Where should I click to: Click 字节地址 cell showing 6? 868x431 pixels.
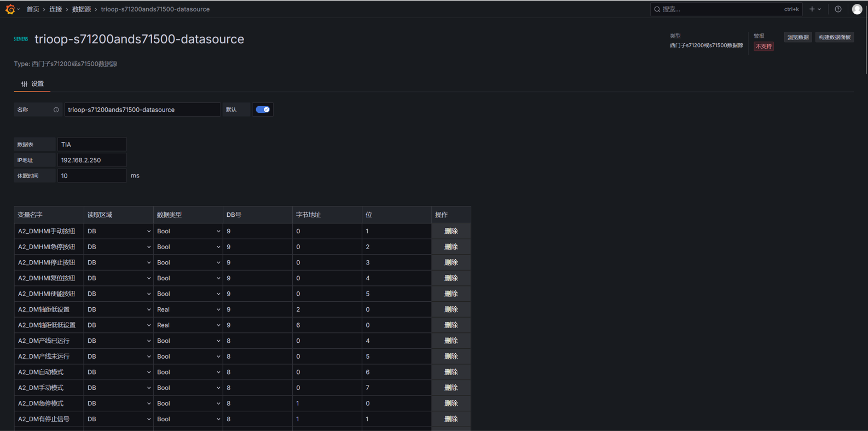pos(327,325)
